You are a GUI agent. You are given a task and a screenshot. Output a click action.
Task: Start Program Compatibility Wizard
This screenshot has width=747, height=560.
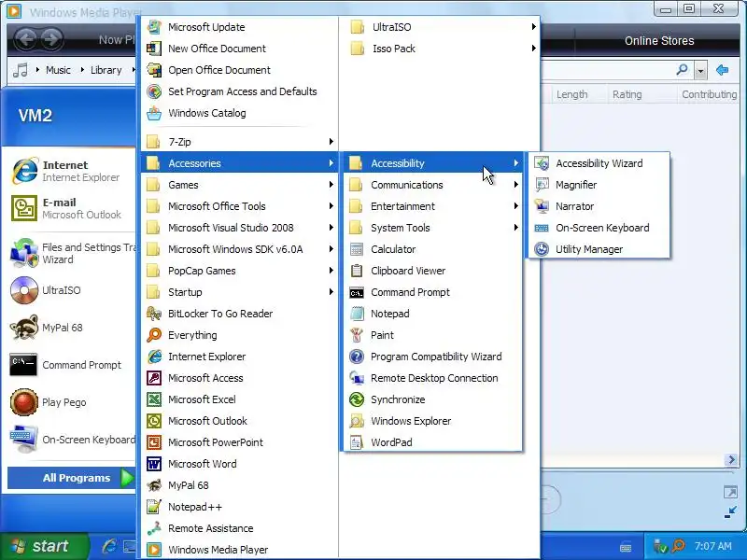click(432, 357)
